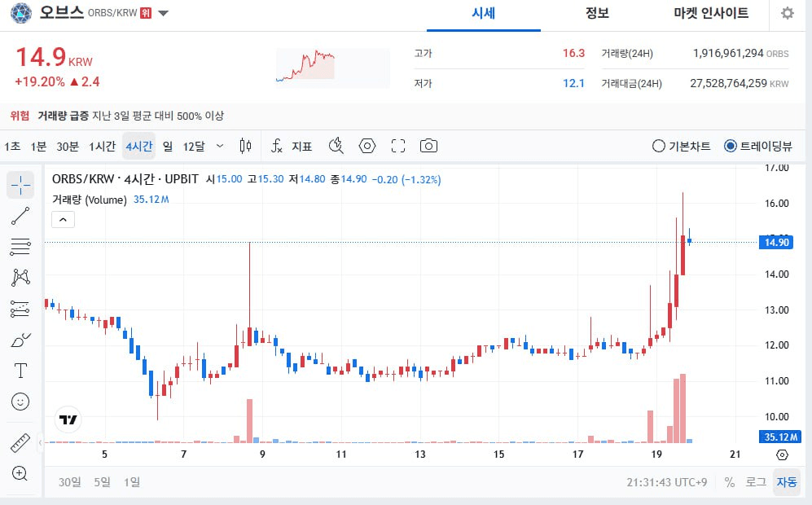Set chart interval to 1시간
Image resolution: width=812 pixels, height=505 pixels.
[x=102, y=147]
